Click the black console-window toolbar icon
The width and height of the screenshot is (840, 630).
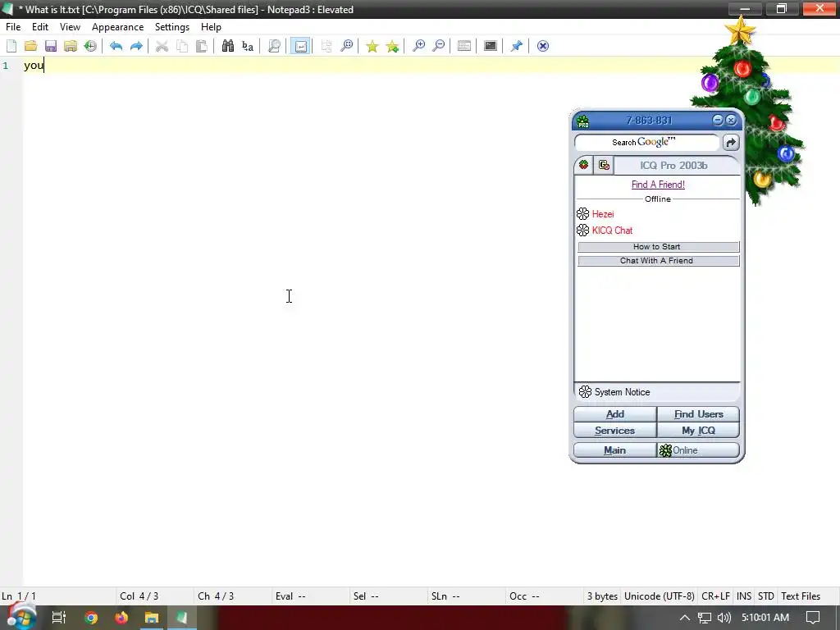[491, 46]
